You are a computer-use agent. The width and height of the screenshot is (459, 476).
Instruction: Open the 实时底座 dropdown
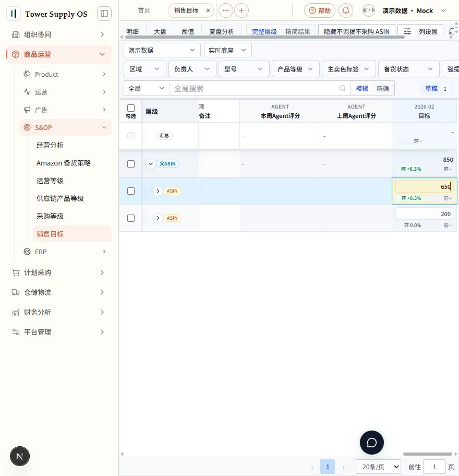228,50
